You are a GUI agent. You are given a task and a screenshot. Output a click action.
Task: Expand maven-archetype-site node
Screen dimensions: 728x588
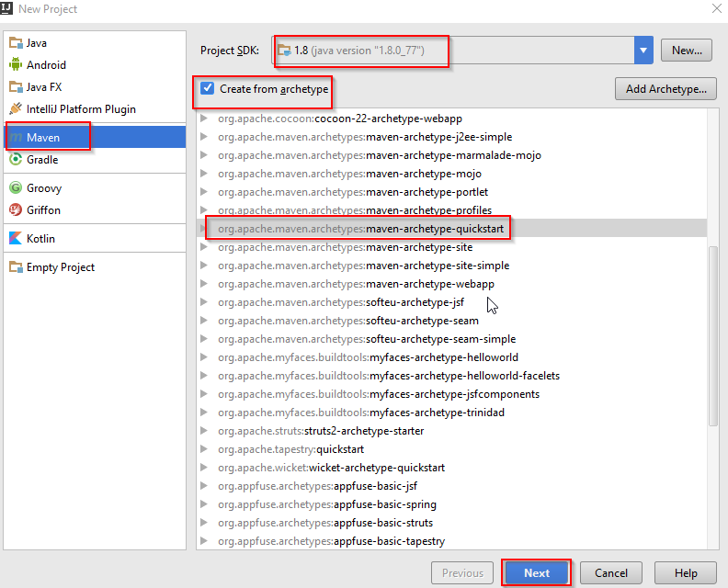coord(203,247)
